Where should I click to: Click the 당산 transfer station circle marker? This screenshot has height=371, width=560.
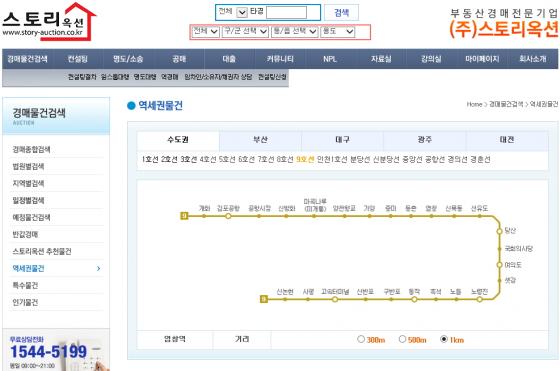500,231
